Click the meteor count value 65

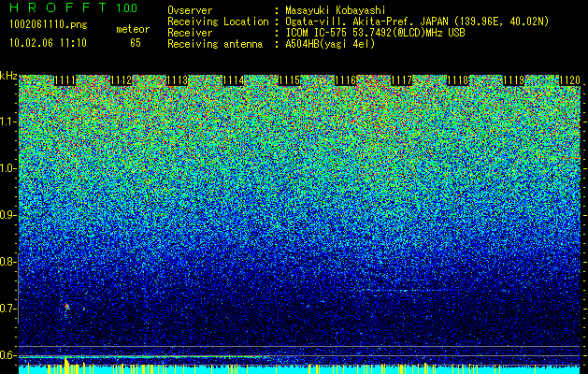pyautogui.click(x=136, y=43)
